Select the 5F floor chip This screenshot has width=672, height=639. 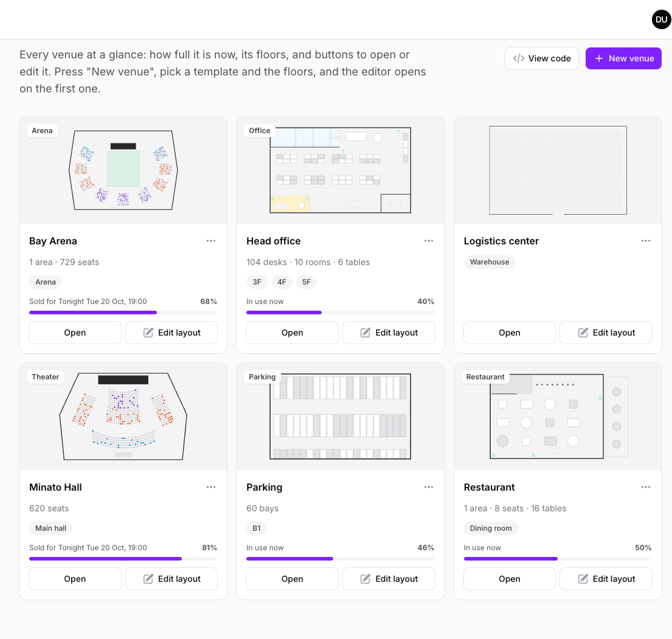click(307, 282)
